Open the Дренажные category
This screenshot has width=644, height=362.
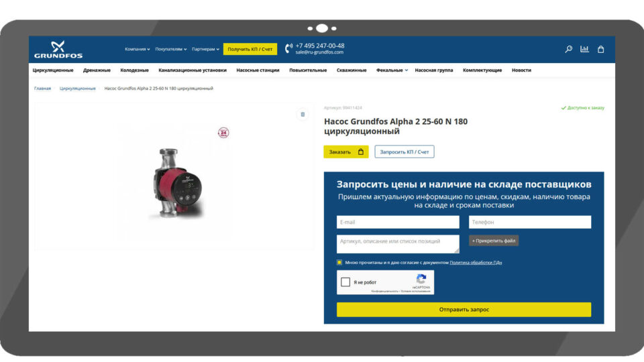coord(97,70)
